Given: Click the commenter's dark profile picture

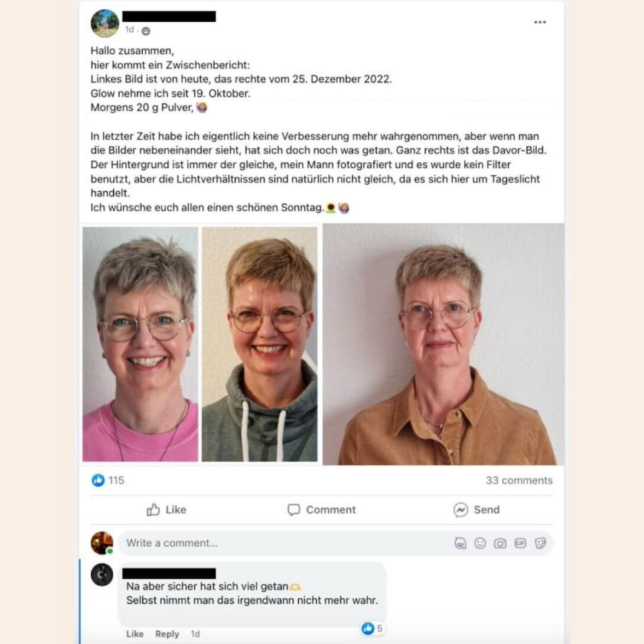Looking at the screenshot, I should [102, 575].
